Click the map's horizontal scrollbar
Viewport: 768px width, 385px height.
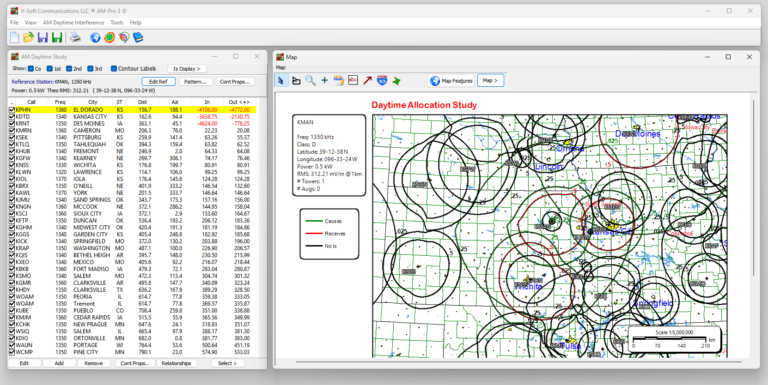tap(518, 362)
